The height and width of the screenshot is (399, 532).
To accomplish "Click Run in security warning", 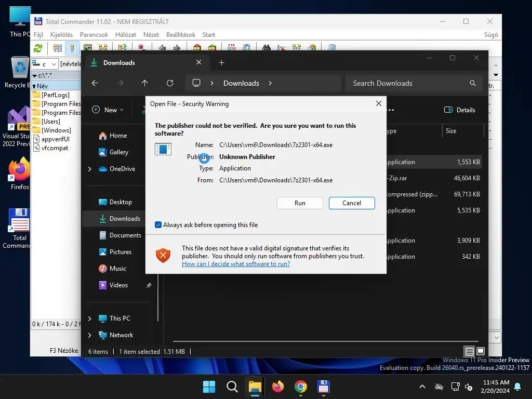I will pos(300,203).
